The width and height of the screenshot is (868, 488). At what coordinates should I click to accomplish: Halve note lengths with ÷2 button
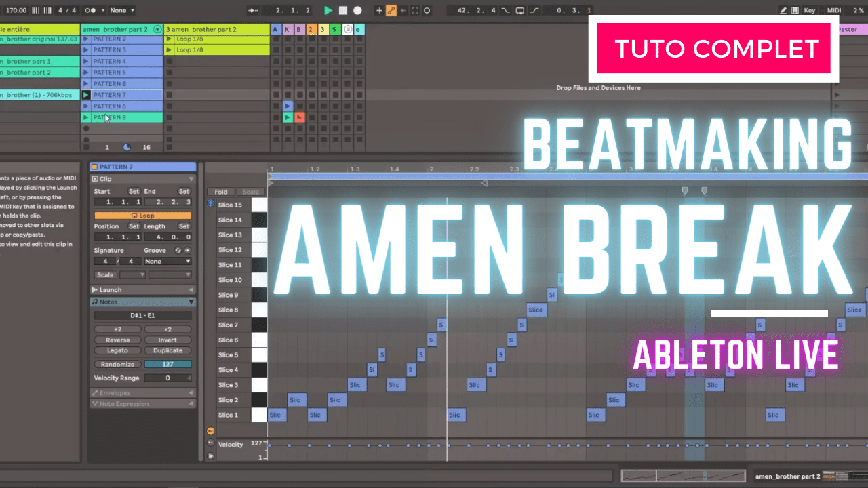[x=118, y=329]
